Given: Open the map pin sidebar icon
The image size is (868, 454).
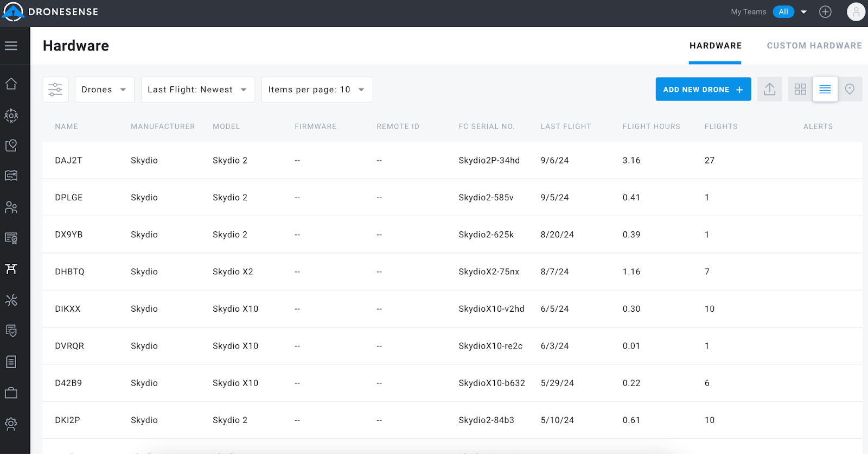Looking at the screenshot, I should point(11,146).
